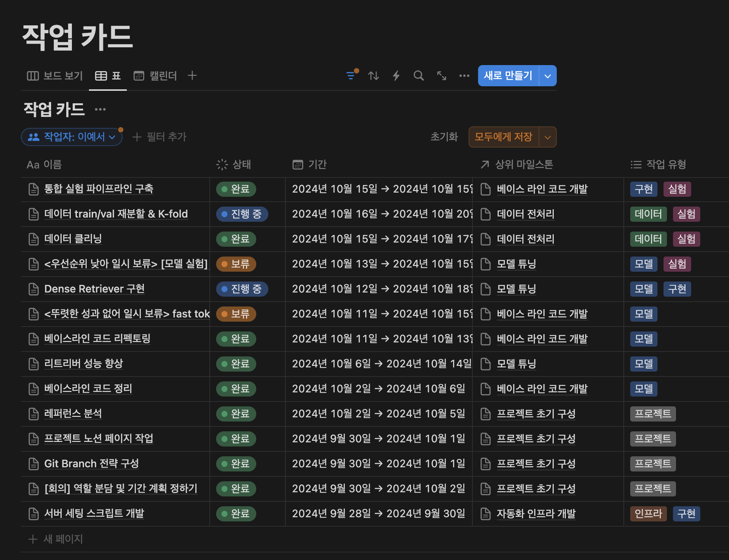Open 완료 status of 통합 실험 파이프라인 구축

click(x=236, y=189)
